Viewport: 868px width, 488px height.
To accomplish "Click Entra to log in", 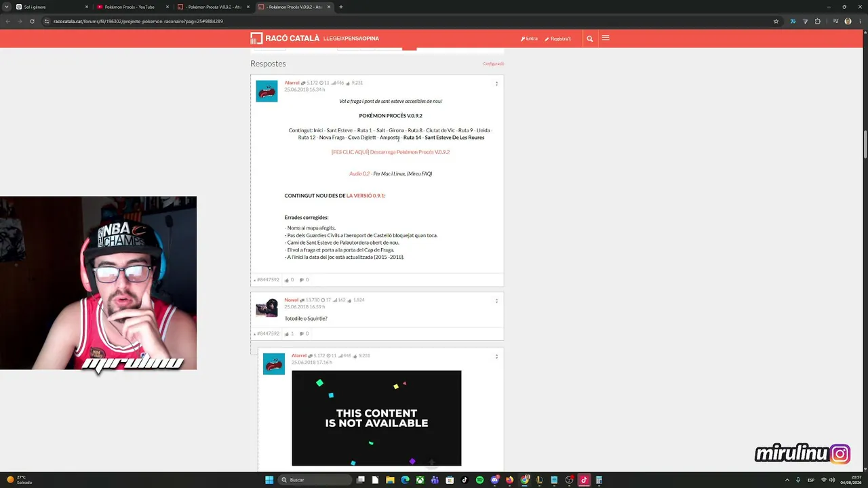I will pyautogui.click(x=529, y=39).
